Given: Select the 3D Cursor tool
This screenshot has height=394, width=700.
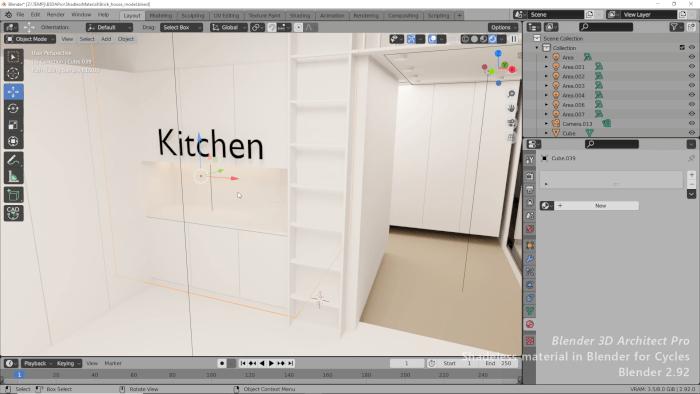Looking at the screenshot, I should [13, 74].
